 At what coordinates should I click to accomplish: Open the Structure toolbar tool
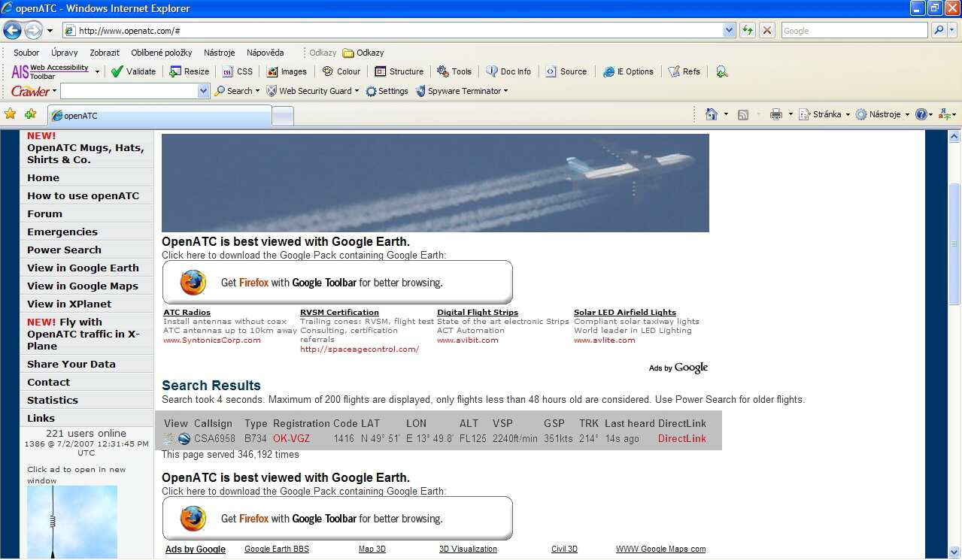coord(399,71)
